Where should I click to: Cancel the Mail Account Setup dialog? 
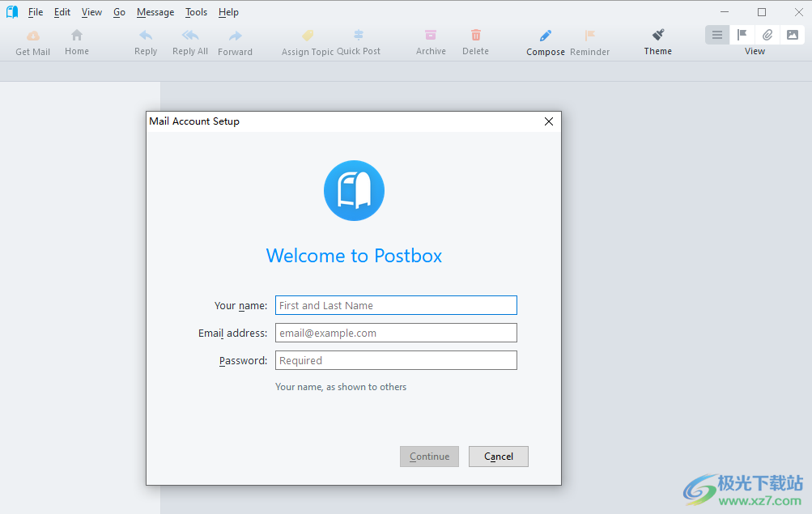point(499,457)
